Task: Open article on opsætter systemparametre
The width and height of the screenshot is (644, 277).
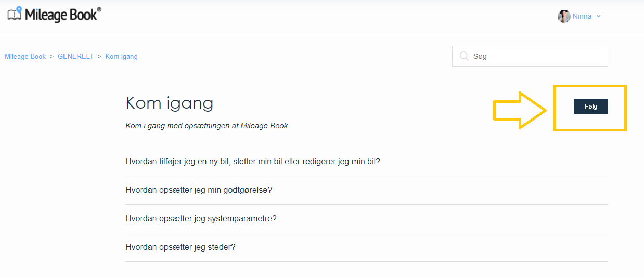Action: (201, 218)
